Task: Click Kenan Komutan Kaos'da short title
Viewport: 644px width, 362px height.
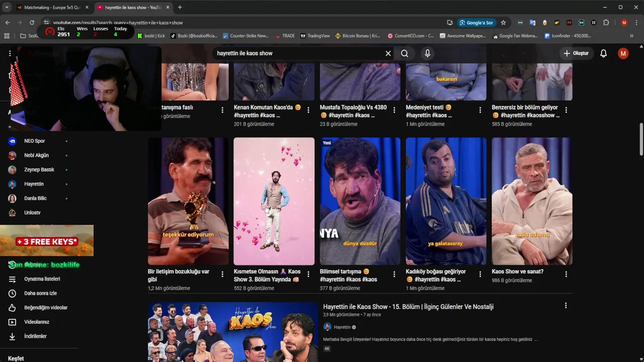Action: 267,111
